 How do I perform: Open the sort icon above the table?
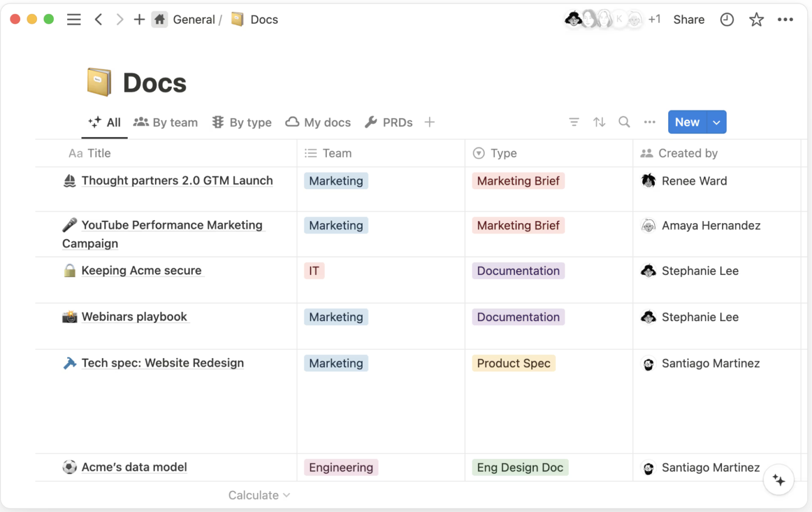pos(599,122)
